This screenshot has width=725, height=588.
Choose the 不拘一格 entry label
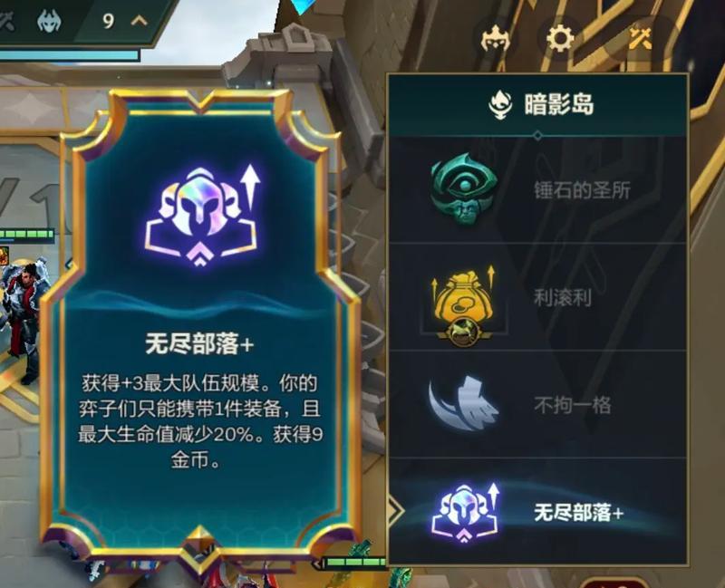click(573, 405)
